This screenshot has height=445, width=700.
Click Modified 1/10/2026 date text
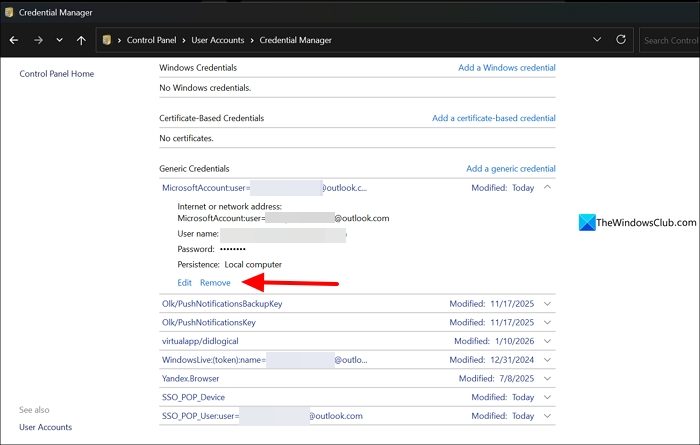pyautogui.click(x=514, y=341)
